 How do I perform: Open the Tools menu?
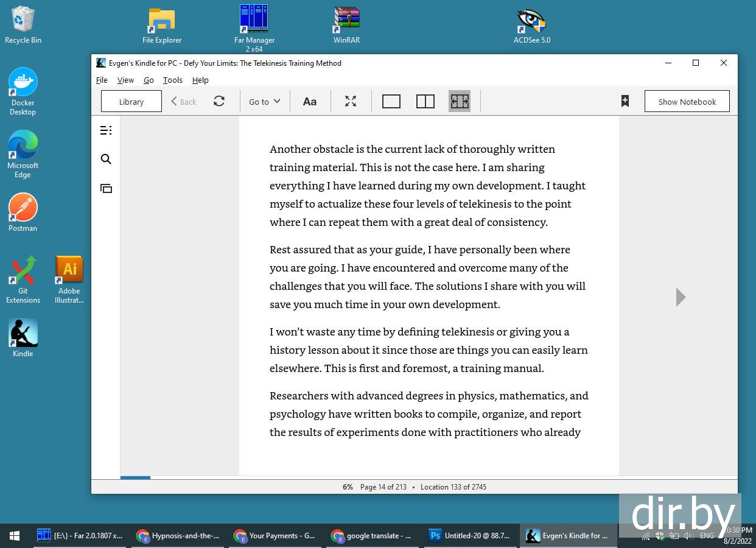coord(173,80)
